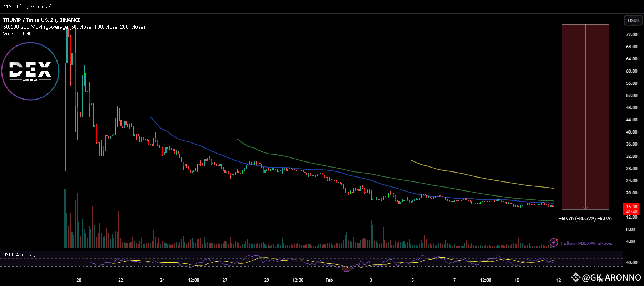This screenshot has width=644, height=286.
Task: Click the TRUMP / TetherUS, 2h, BINANCE title
Action: pyautogui.click(x=42, y=20)
